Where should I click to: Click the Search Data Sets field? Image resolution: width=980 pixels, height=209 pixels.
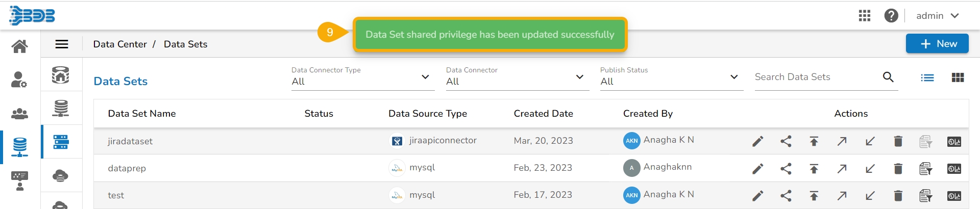pyautogui.click(x=816, y=77)
